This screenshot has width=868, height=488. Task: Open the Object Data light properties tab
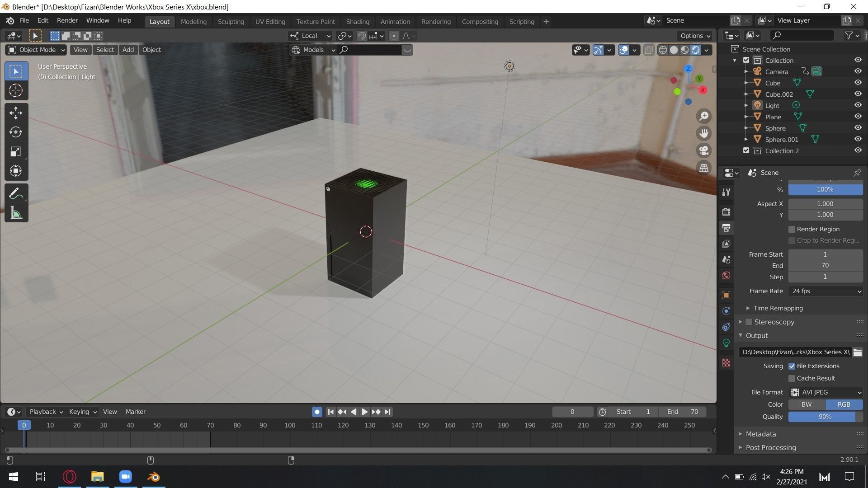pos(726,343)
